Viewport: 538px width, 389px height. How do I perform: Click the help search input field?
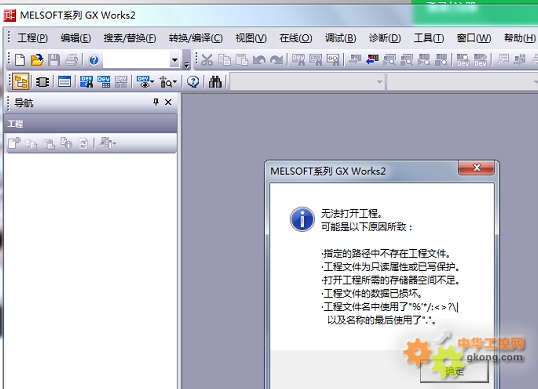(x=137, y=60)
